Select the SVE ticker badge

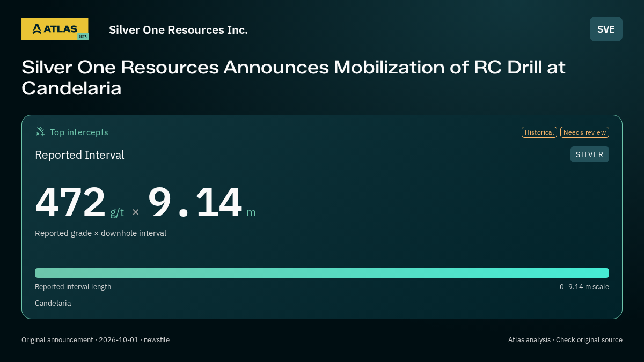click(606, 29)
